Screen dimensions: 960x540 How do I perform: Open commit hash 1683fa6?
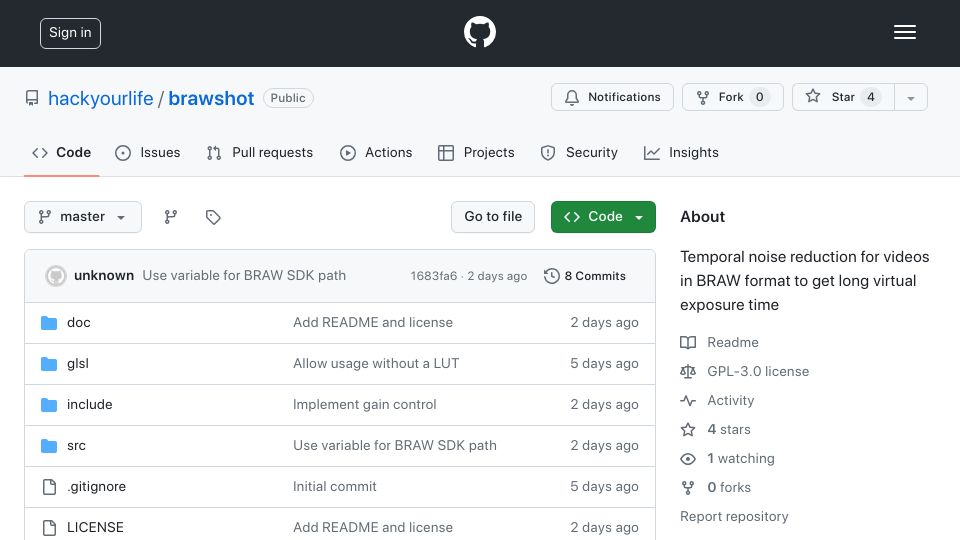click(433, 276)
